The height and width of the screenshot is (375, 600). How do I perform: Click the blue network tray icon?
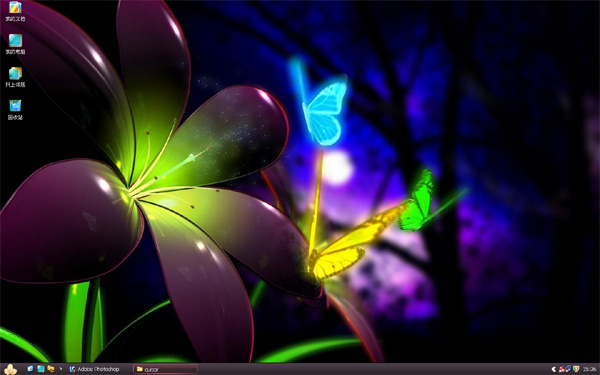(568, 369)
